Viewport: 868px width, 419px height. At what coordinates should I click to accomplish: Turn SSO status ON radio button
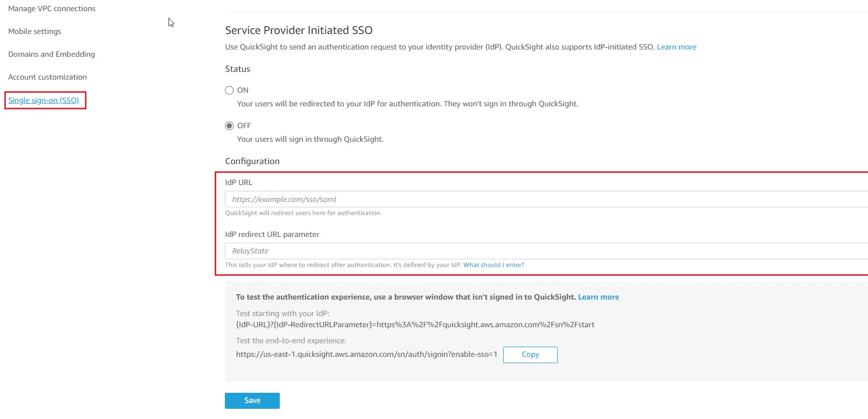tap(229, 90)
